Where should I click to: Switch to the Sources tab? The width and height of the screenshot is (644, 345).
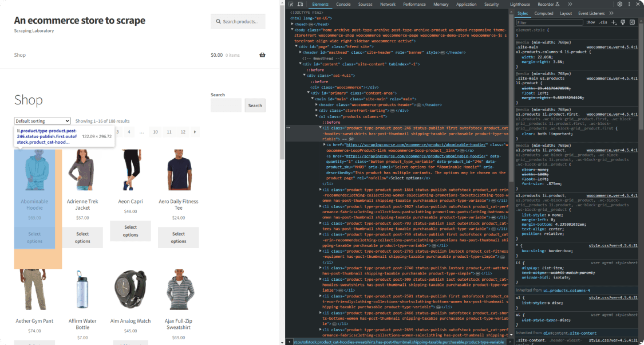(365, 4)
